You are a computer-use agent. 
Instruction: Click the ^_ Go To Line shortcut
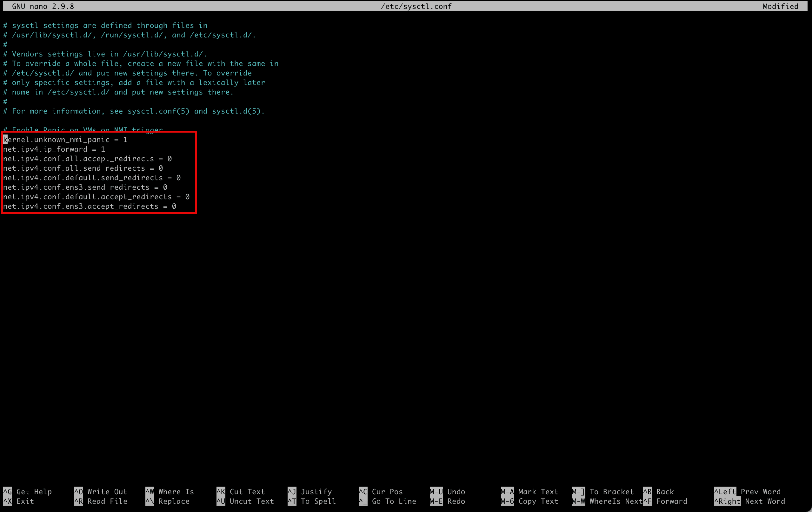[388, 501]
